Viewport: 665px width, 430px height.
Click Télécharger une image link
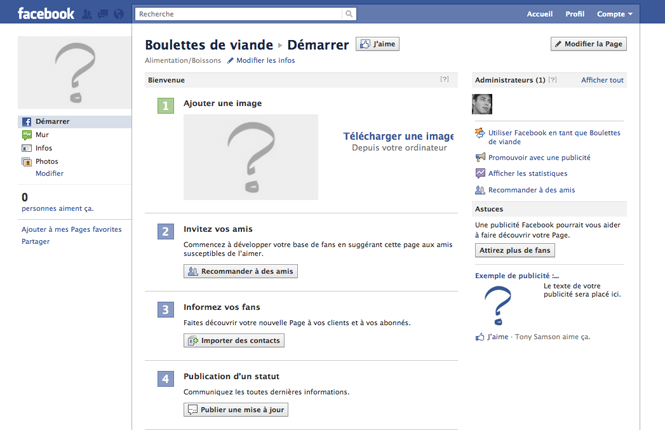398,136
